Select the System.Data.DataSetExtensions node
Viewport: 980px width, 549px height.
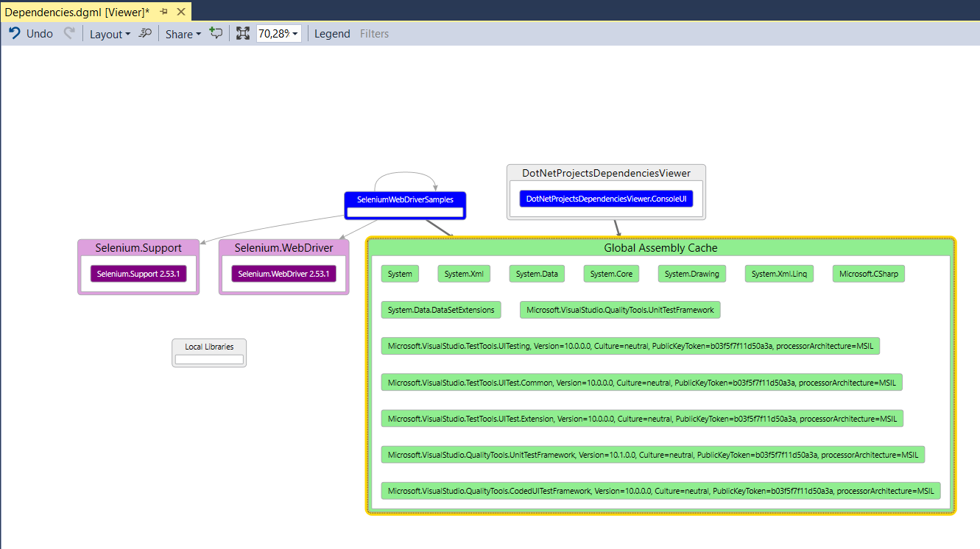[441, 310]
